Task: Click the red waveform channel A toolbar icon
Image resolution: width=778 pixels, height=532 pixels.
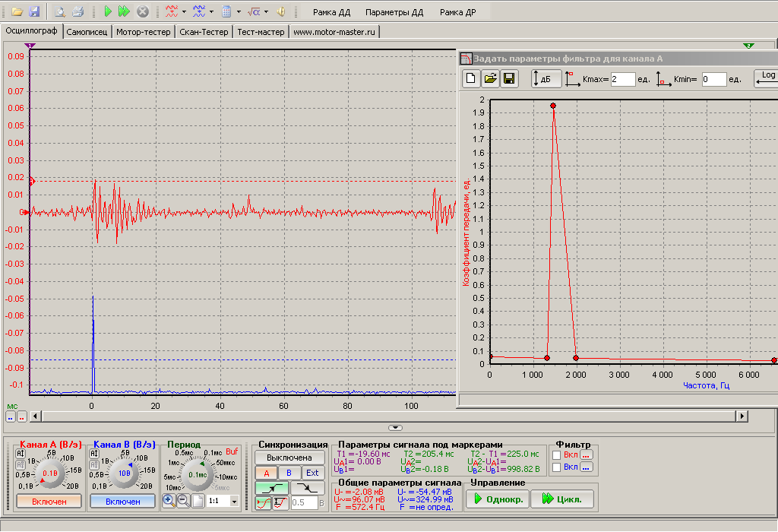Action: tap(172, 11)
